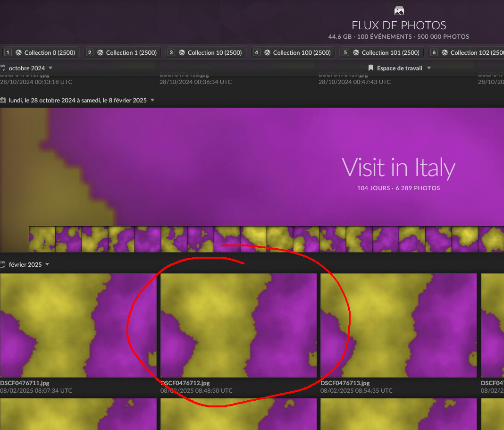Click the bookmark icon beside Espace de travail
This screenshot has height=430, width=504.
[371, 68]
